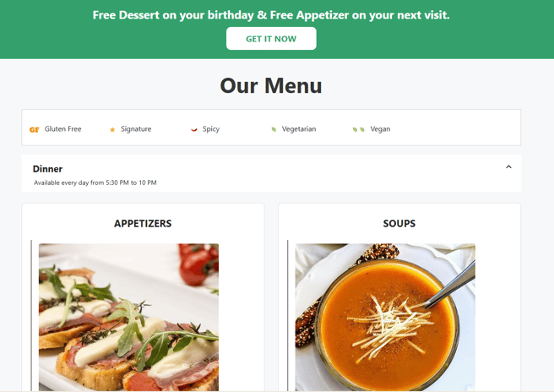Click the GET IT NOW button
This screenshot has height=392, width=554.
(271, 39)
